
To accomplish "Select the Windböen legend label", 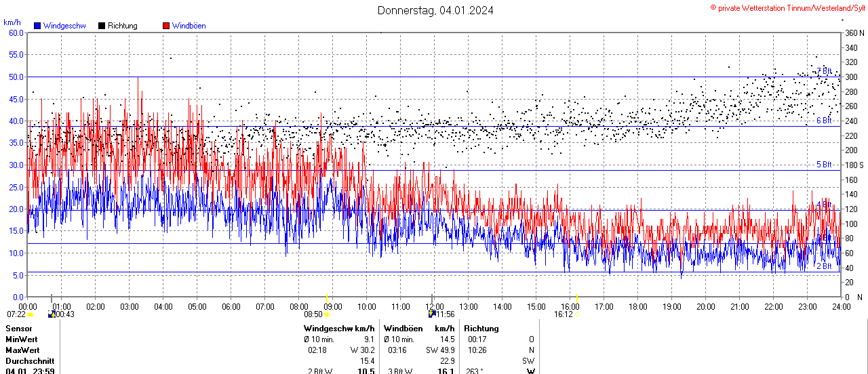I will (x=189, y=26).
